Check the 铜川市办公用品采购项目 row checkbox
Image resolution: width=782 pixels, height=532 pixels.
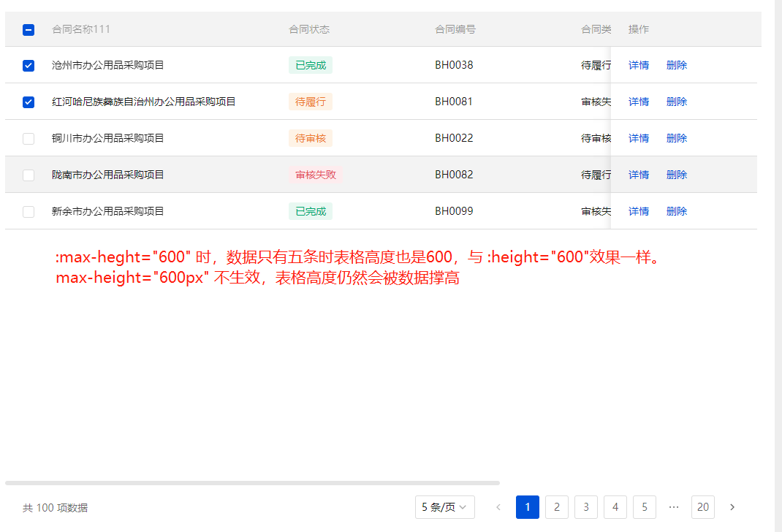coord(28,138)
